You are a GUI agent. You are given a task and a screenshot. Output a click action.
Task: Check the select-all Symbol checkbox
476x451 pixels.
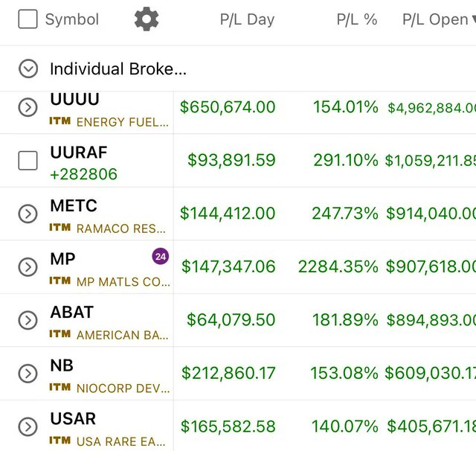tap(28, 19)
